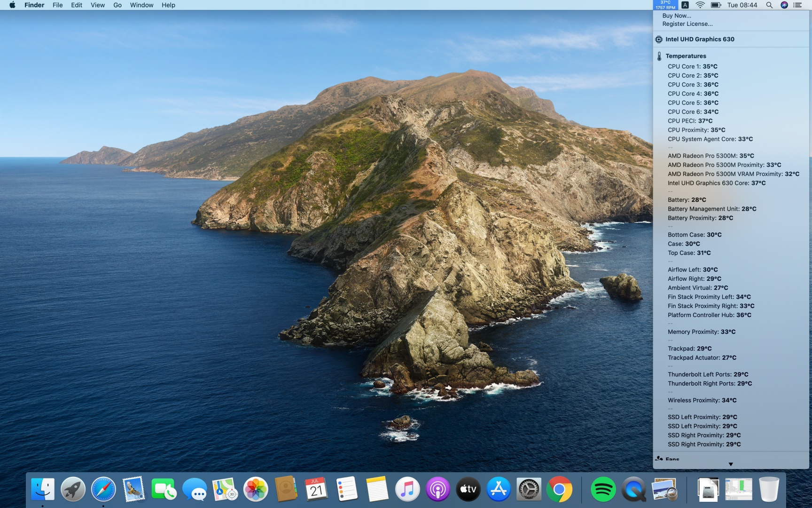Open the input source 'A' menu
The image size is (812, 508).
coord(685,5)
